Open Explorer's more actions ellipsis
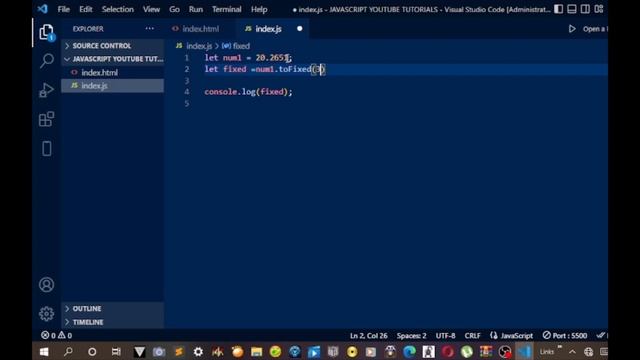The image size is (640, 360). (150, 29)
